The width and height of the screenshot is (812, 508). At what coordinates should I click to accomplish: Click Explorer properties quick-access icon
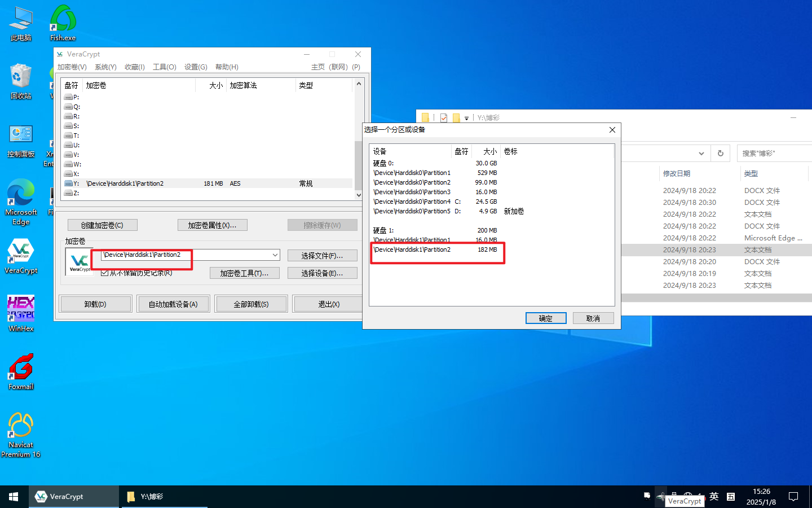tap(444, 117)
